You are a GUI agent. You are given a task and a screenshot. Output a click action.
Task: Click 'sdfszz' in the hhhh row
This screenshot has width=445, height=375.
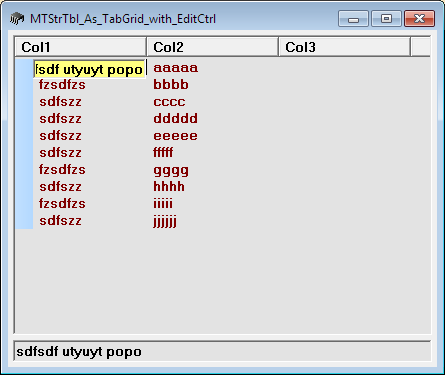pos(60,187)
